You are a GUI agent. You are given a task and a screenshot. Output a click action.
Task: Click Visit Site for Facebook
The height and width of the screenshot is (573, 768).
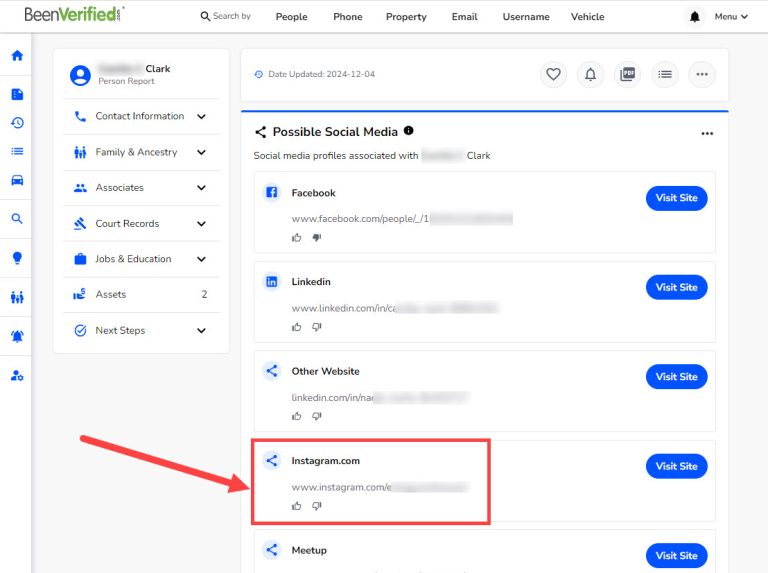676,198
